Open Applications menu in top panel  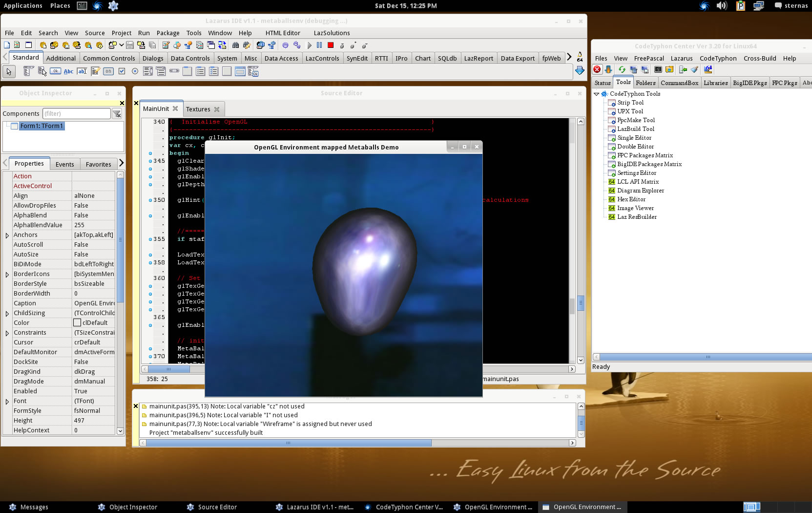point(23,6)
